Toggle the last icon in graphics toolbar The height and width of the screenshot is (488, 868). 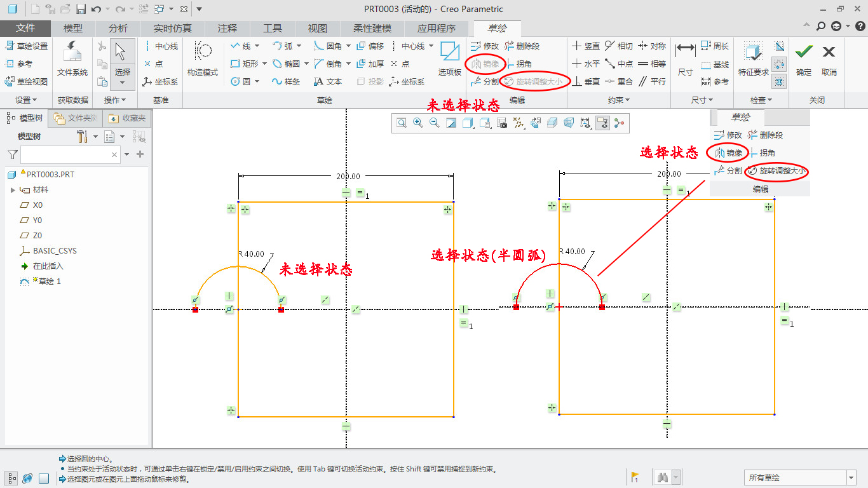click(619, 123)
